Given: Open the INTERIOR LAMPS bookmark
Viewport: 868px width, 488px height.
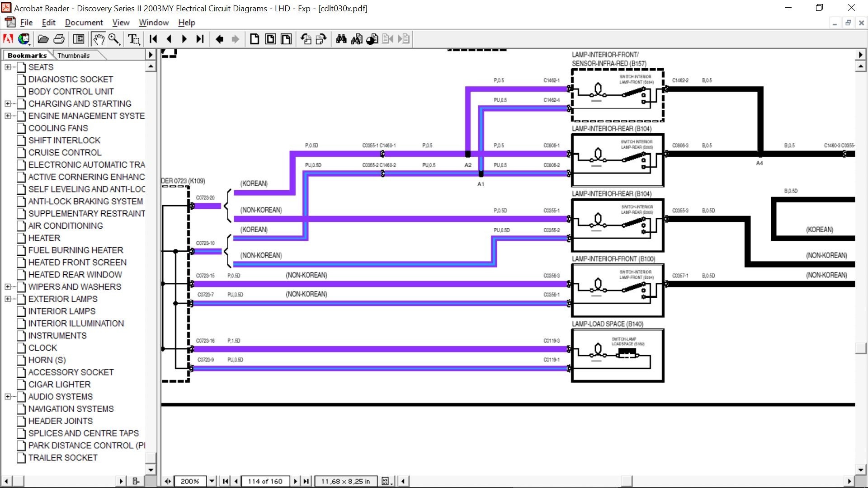Looking at the screenshot, I should pyautogui.click(x=62, y=311).
